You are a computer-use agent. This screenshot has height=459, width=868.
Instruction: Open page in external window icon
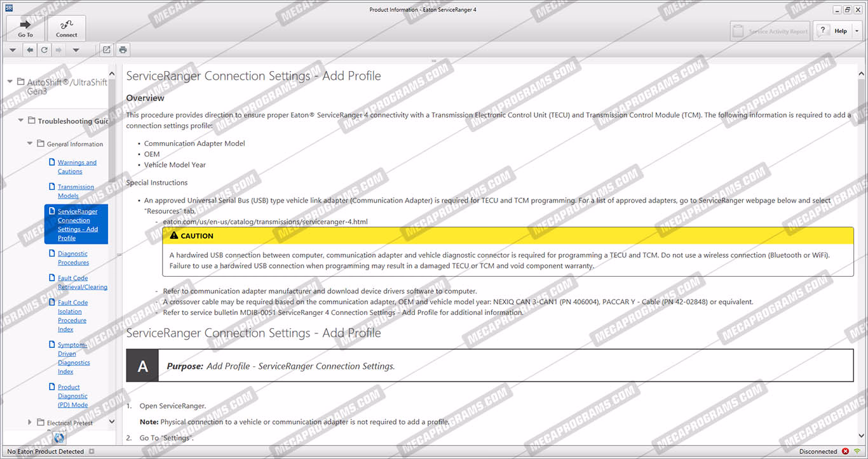[x=107, y=50]
